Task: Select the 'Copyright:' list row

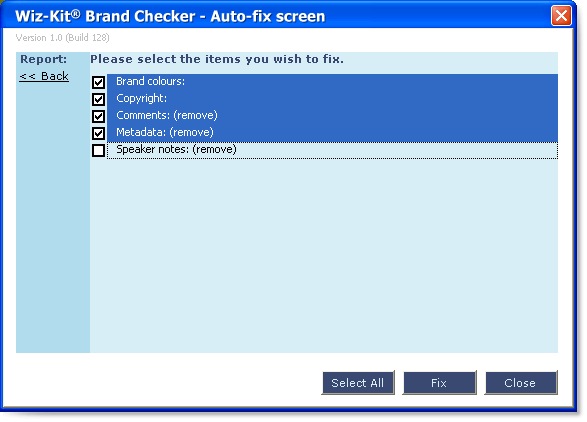Action: [x=332, y=98]
